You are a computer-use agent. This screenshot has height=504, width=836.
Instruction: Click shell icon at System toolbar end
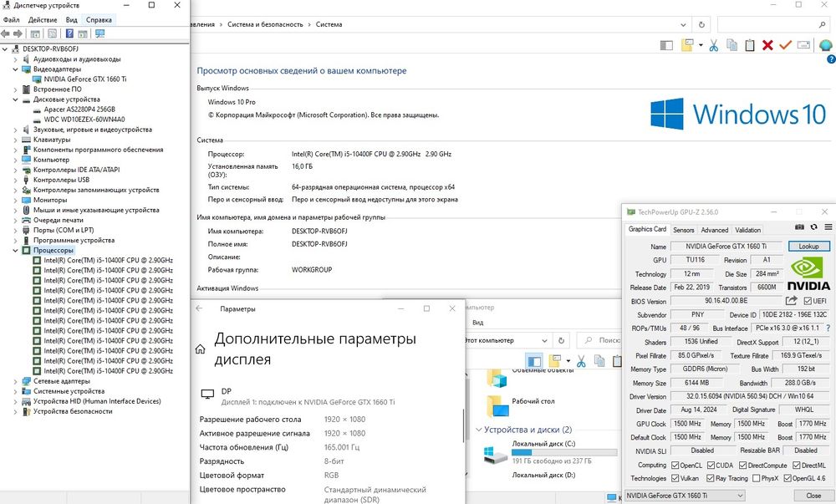[x=826, y=46]
